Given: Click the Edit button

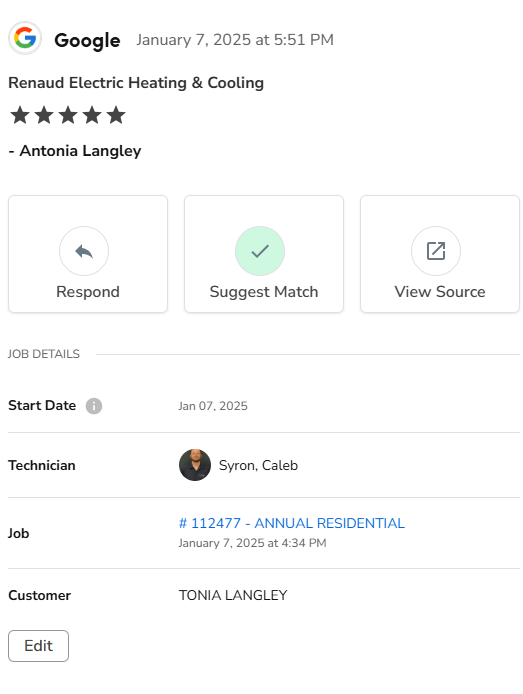Looking at the screenshot, I should point(38,646).
